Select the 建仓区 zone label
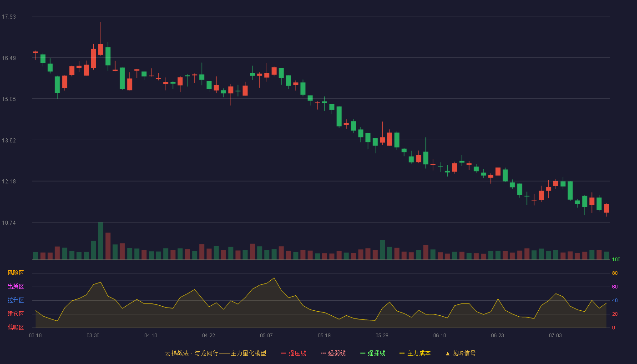 (15, 314)
